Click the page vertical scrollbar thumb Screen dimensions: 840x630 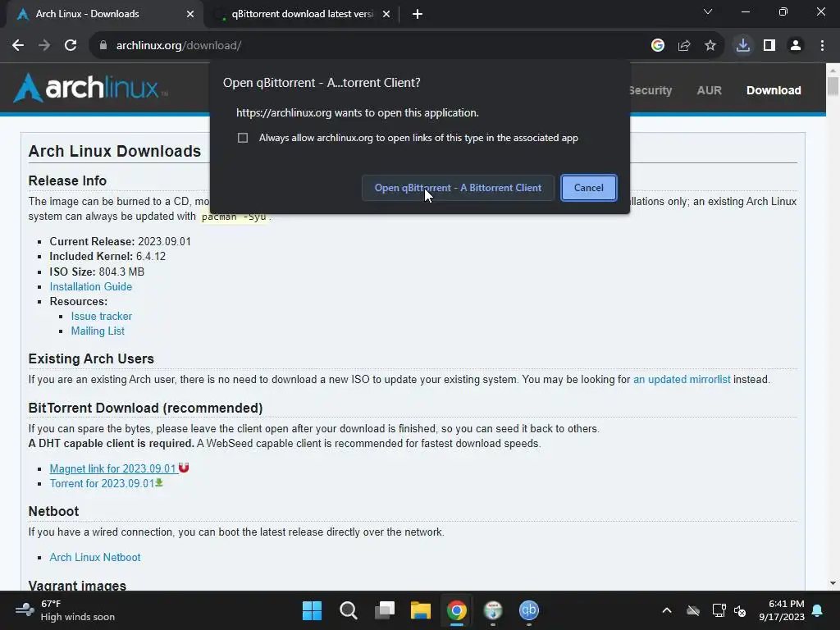click(833, 85)
